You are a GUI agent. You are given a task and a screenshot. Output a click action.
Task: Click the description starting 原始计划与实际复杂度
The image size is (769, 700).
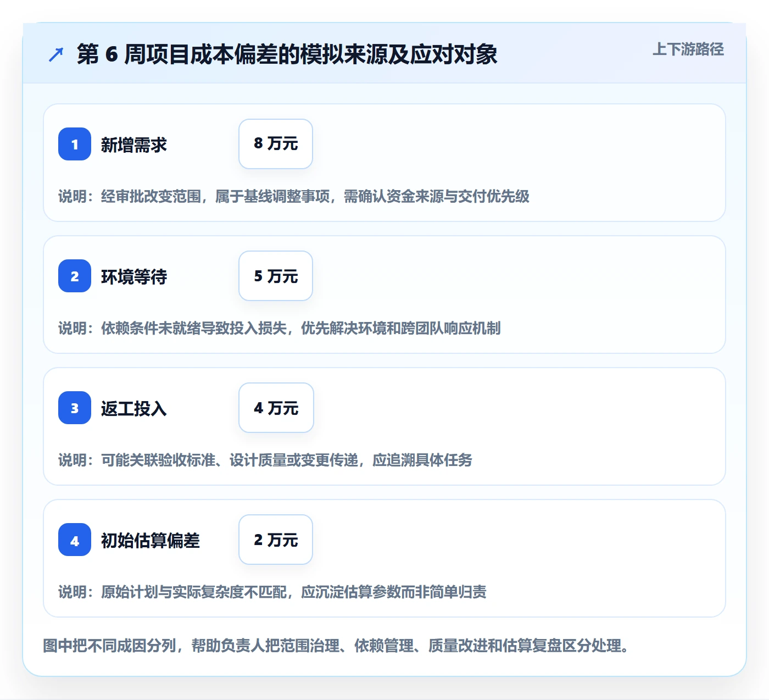(x=272, y=592)
